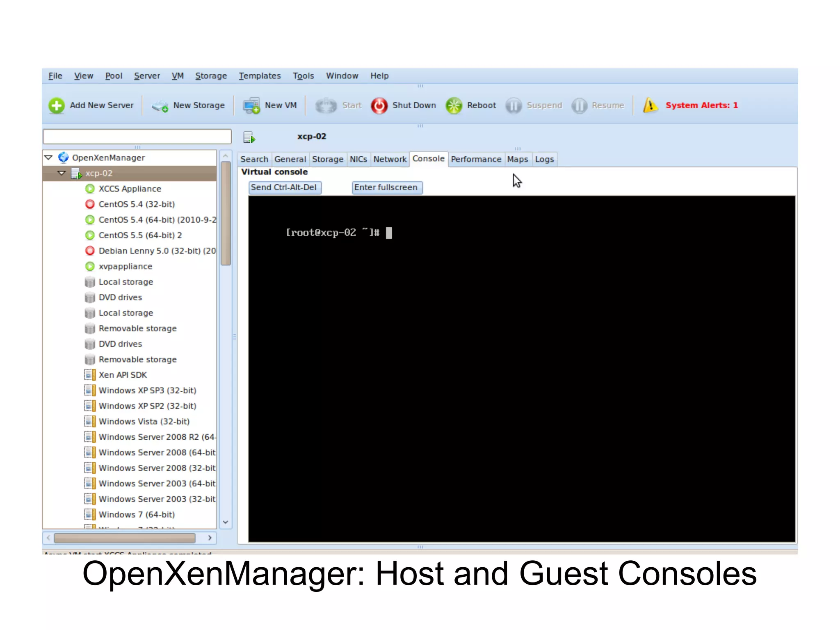Click the search input field above tree

(137, 137)
